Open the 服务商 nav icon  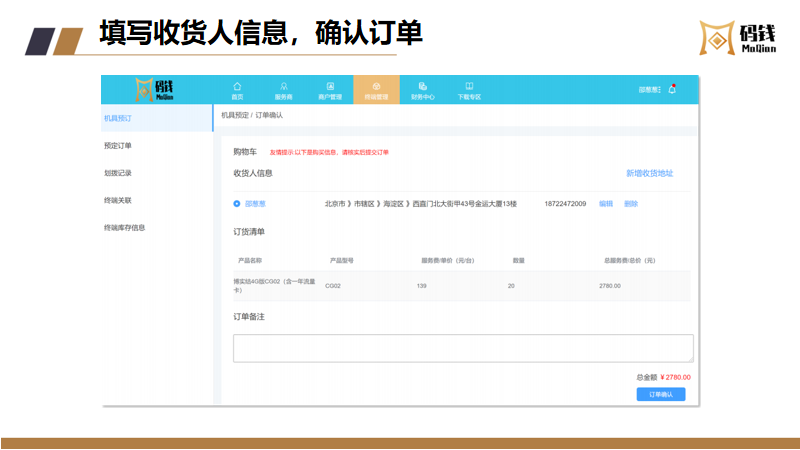tap(283, 86)
